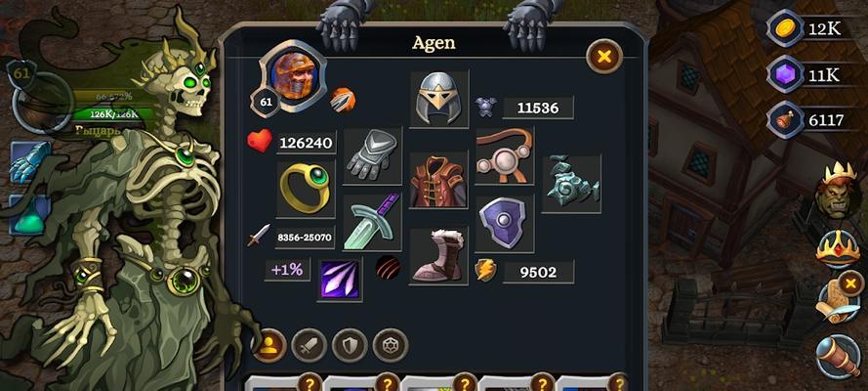The width and height of the screenshot is (868, 391).
Task: Select the purple shield slot
Action: pyautogui.click(x=505, y=223)
